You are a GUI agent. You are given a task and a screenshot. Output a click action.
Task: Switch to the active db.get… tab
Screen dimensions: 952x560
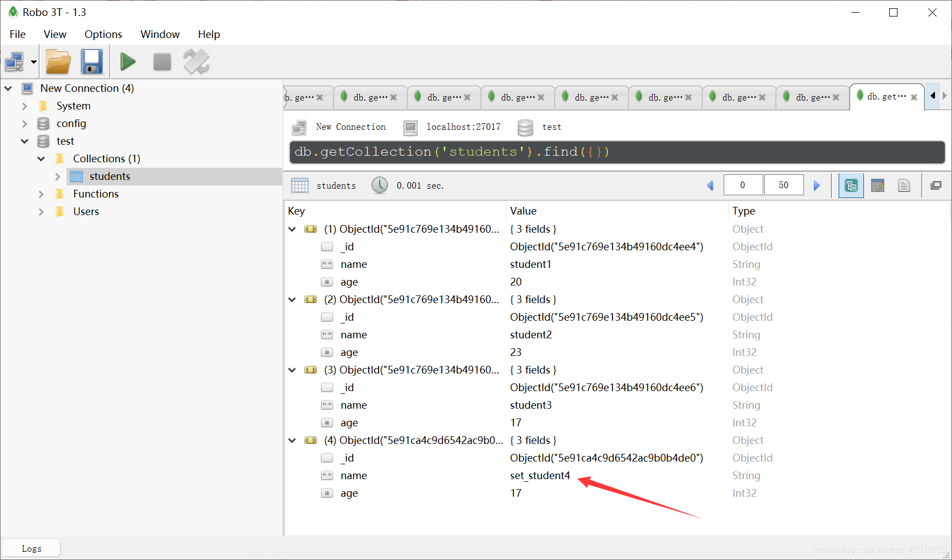tap(886, 97)
